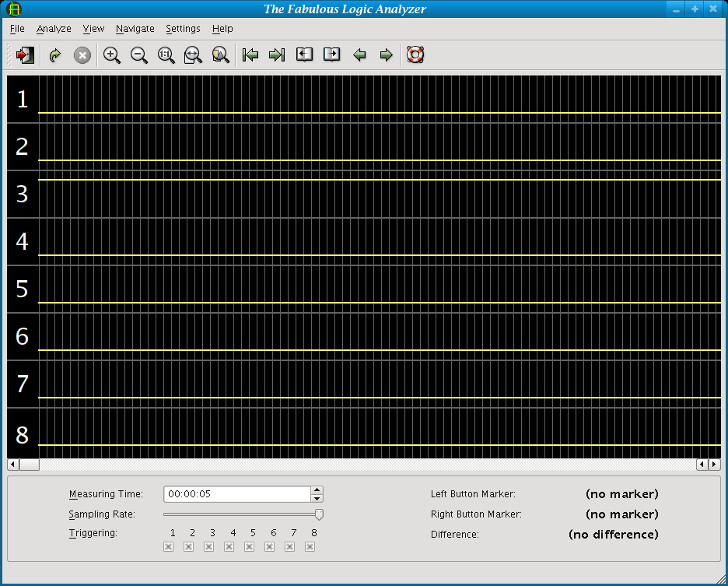Reset zoom with the 1:1 magnifier icon
Screen dimensions: 728x586
tap(166, 55)
